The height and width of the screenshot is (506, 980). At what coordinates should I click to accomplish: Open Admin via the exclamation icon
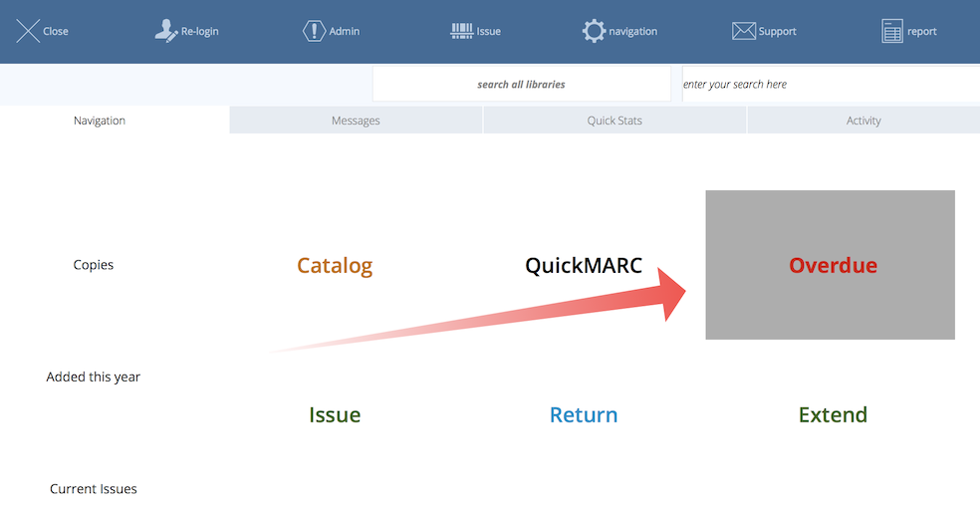[314, 31]
